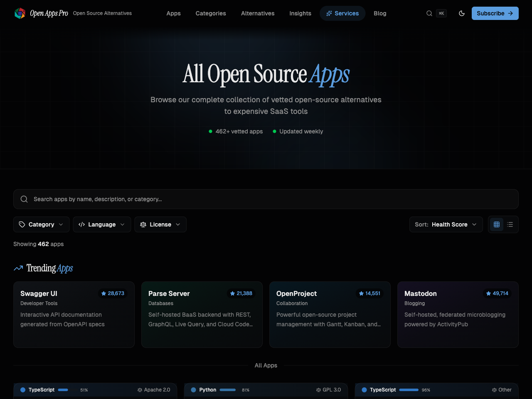The width and height of the screenshot is (532, 399).
Task: Click the Blogging category label
Action: point(415,303)
